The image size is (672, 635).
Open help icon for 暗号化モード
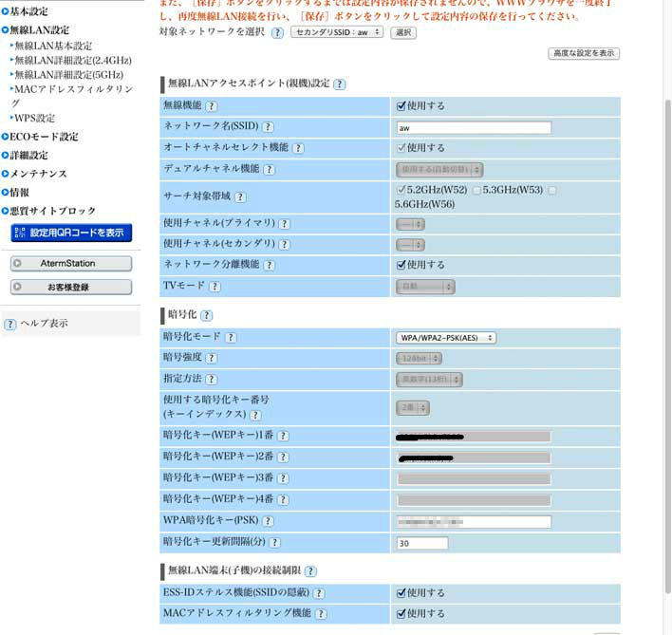(x=231, y=338)
